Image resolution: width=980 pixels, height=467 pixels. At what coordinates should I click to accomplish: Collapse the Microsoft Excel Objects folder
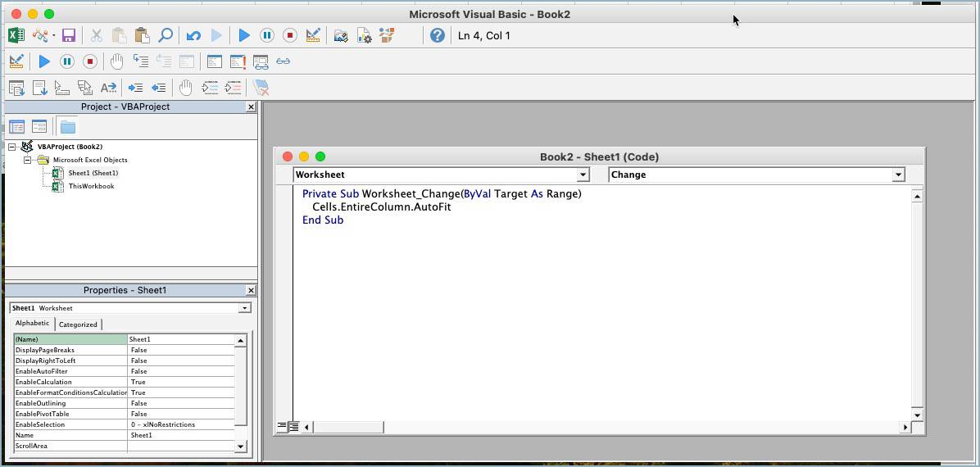(x=27, y=160)
